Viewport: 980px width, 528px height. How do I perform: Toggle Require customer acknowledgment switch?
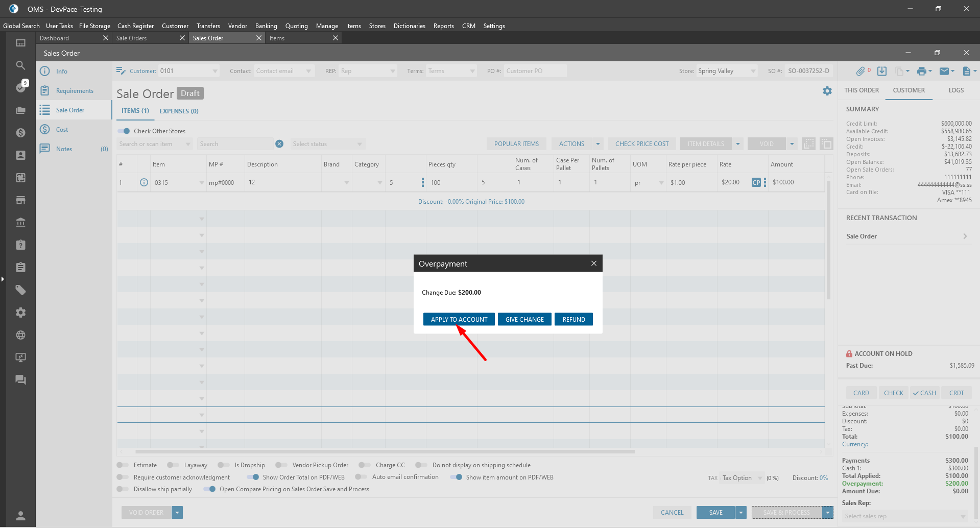pyautogui.click(x=123, y=477)
